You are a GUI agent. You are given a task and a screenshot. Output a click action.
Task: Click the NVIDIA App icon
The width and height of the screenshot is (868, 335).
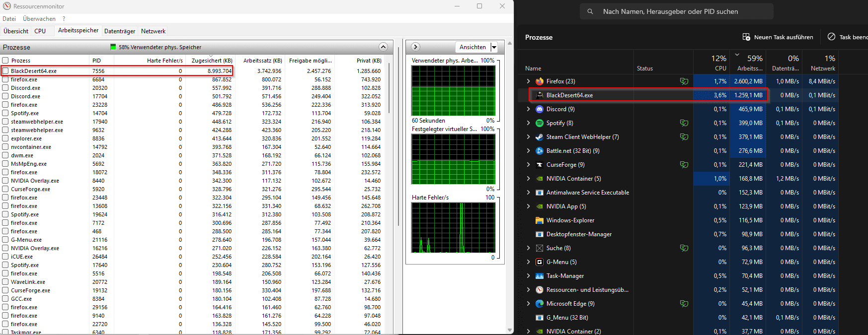click(x=540, y=206)
